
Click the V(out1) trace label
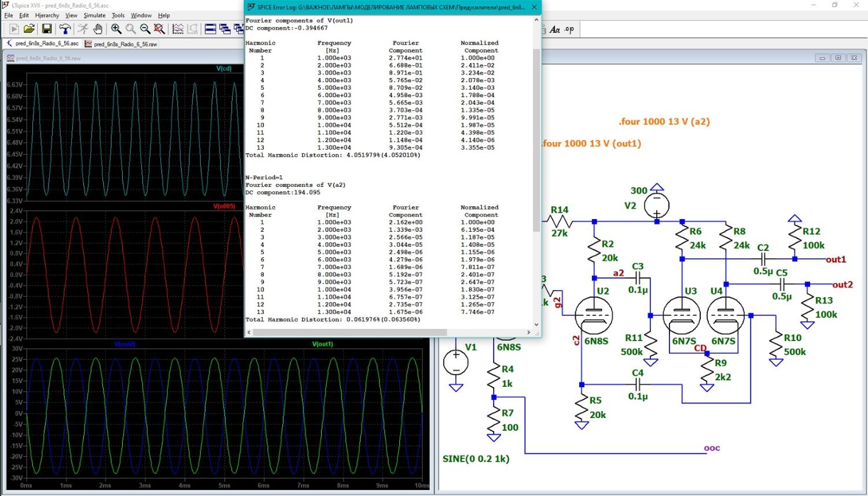(322, 344)
